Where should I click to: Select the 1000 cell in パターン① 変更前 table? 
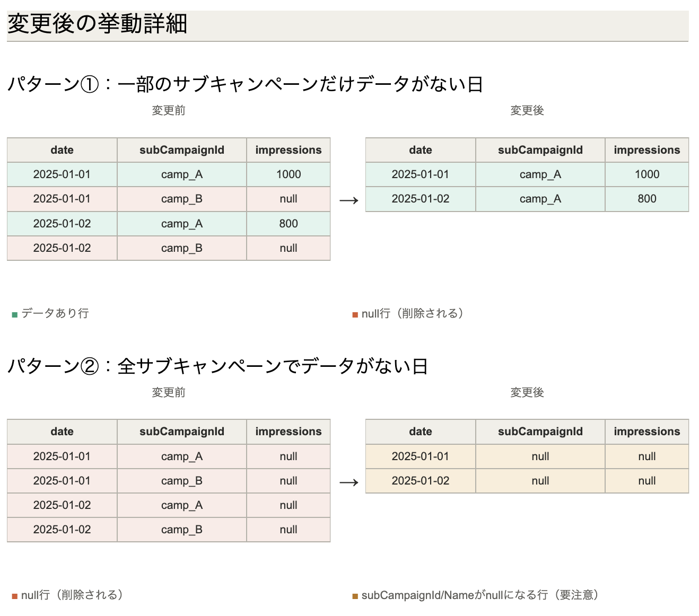click(289, 174)
